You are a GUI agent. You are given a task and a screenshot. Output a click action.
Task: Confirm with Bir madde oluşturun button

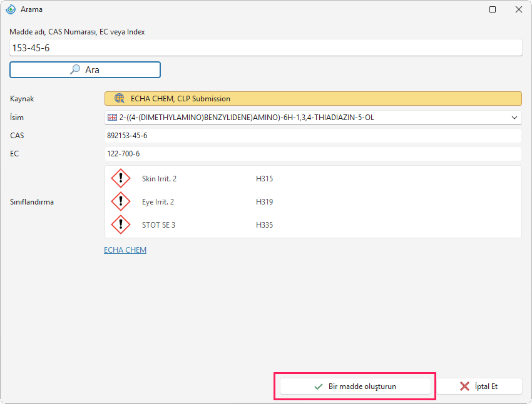click(x=356, y=386)
